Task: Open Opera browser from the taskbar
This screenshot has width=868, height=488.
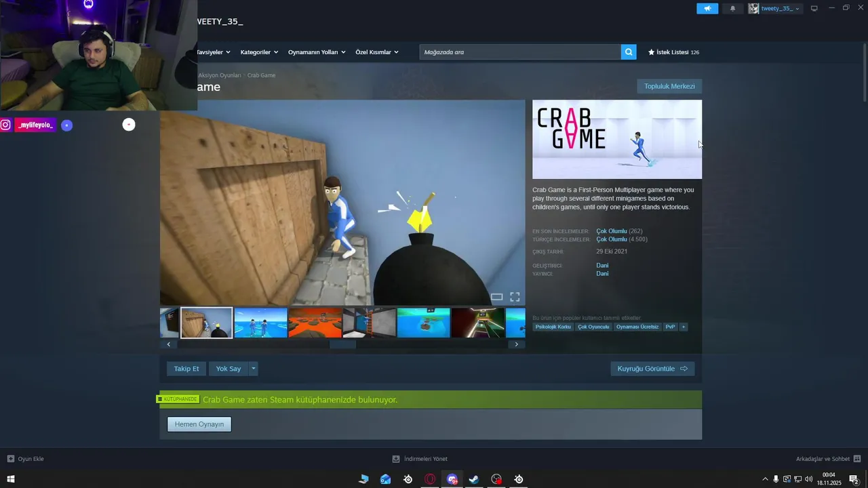Action: [x=430, y=479]
